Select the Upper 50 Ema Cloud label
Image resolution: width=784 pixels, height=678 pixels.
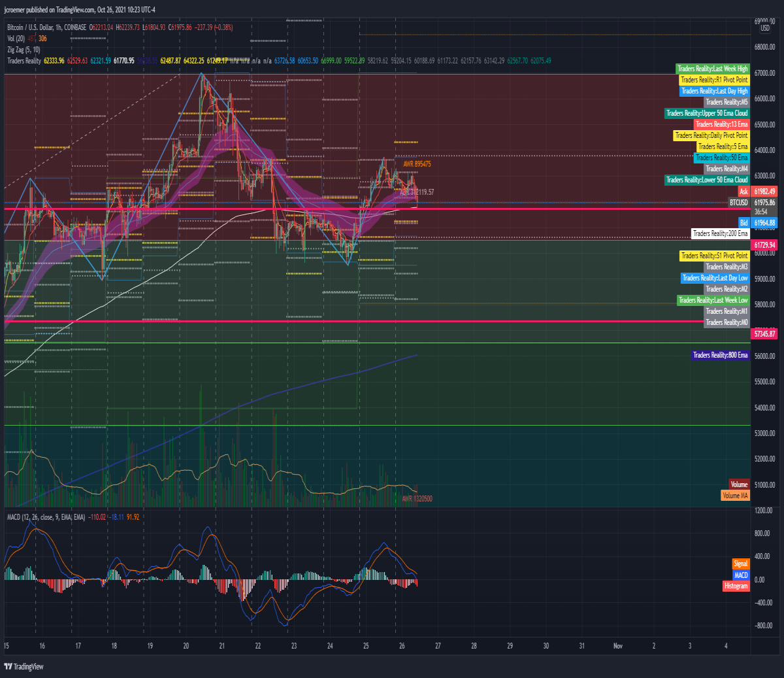click(707, 113)
